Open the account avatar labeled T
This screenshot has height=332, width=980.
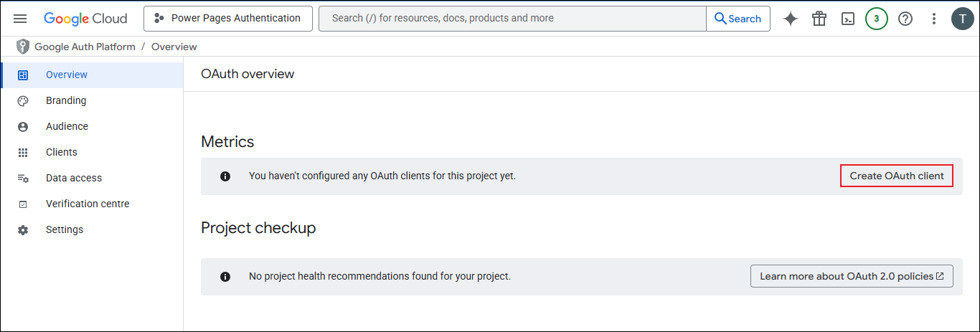(963, 19)
